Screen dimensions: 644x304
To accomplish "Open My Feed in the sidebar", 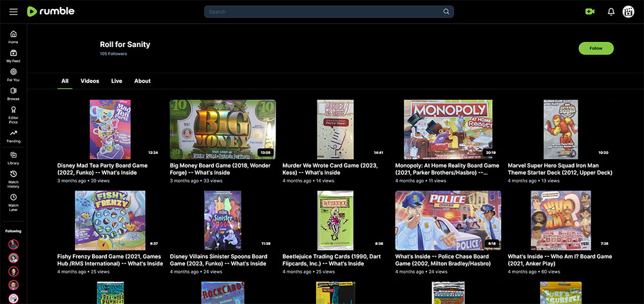I will pos(14,55).
